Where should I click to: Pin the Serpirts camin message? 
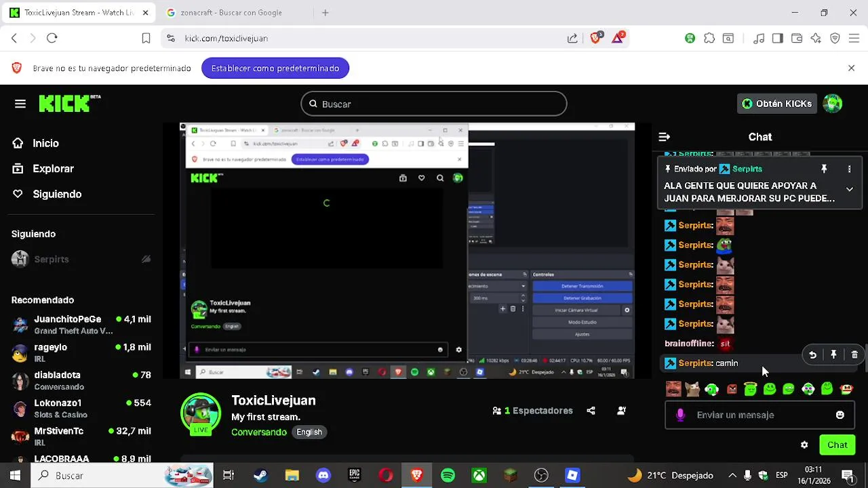833,354
